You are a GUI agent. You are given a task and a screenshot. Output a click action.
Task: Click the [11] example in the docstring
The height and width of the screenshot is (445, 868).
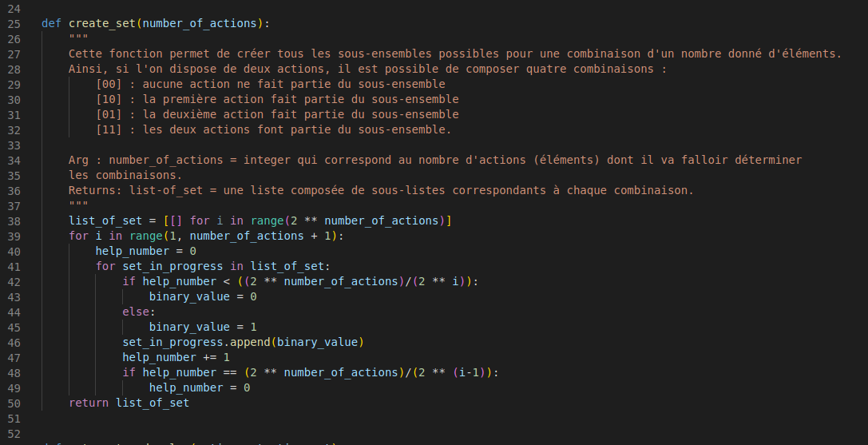tap(109, 129)
